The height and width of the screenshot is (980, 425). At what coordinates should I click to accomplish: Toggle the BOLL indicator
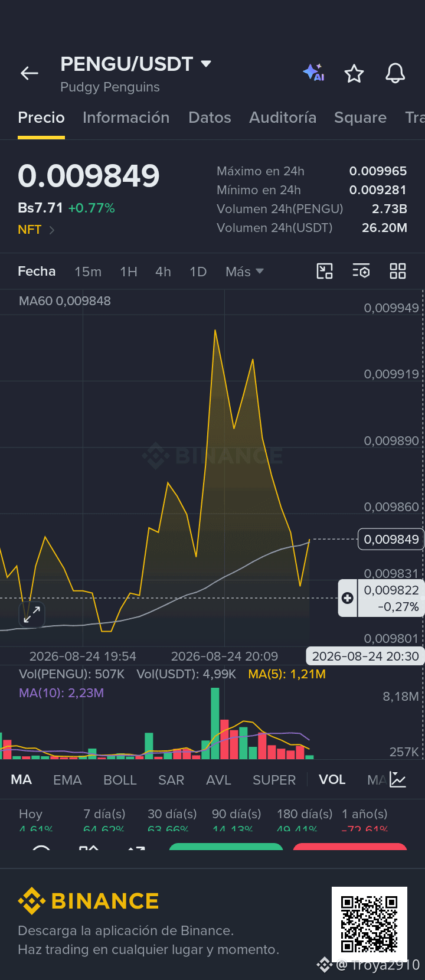click(120, 780)
